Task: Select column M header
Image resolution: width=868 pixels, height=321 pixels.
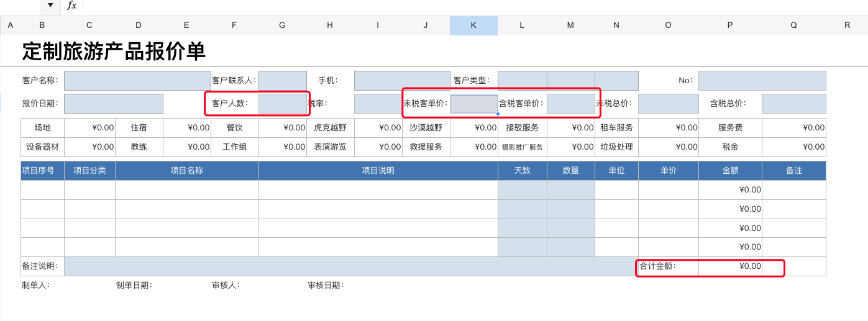Action: pyautogui.click(x=570, y=25)
